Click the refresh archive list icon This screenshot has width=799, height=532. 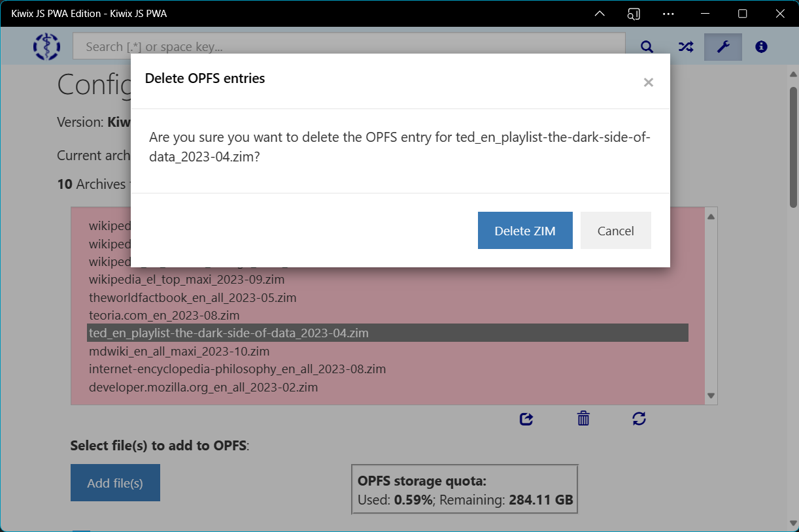(x=639, y=418)
